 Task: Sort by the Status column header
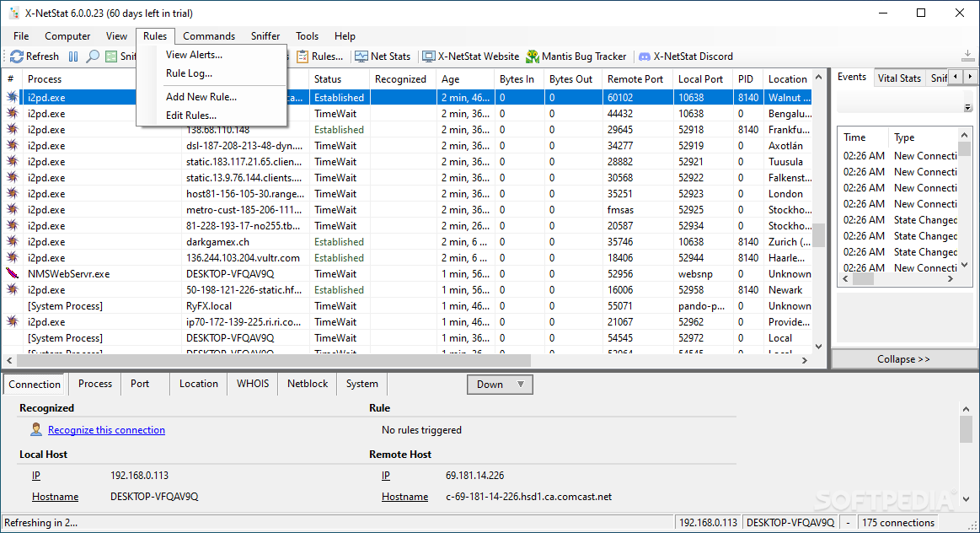(x=340, y=78)
